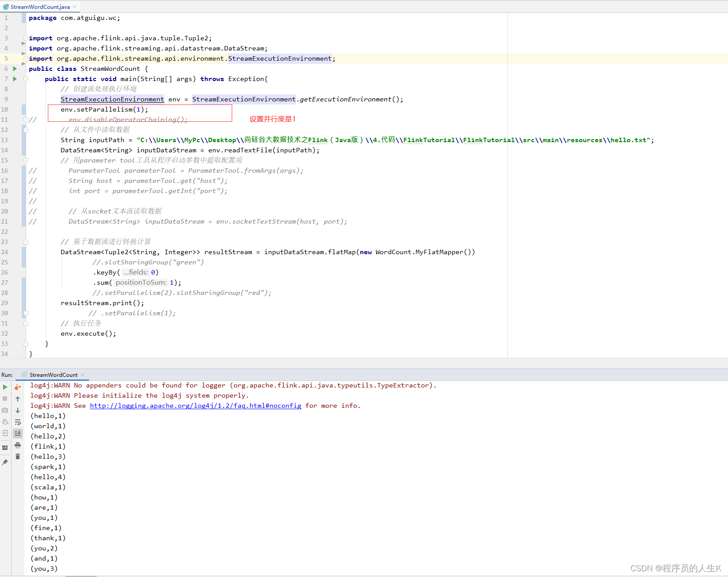Viewport: 728px width, 577px height.
Task: Click 'MyFlatMapper' on line 24
Action: 440,252
